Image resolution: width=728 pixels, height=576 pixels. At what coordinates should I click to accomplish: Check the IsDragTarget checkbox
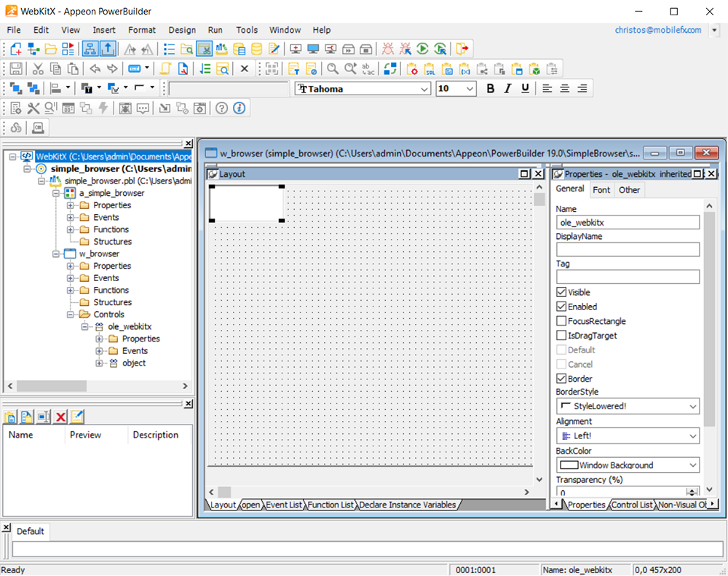(x=561, y=336)
